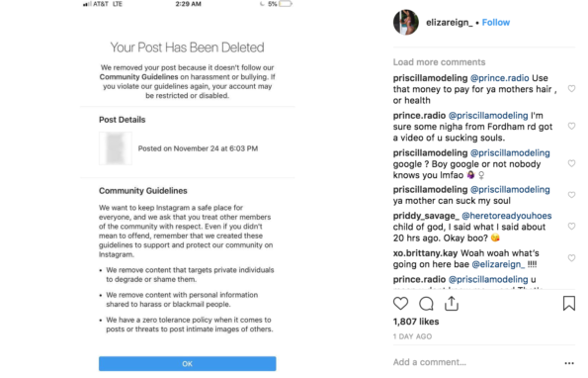Like priddy_savage_'s 'child of god' comment

(x=571, y=227)
